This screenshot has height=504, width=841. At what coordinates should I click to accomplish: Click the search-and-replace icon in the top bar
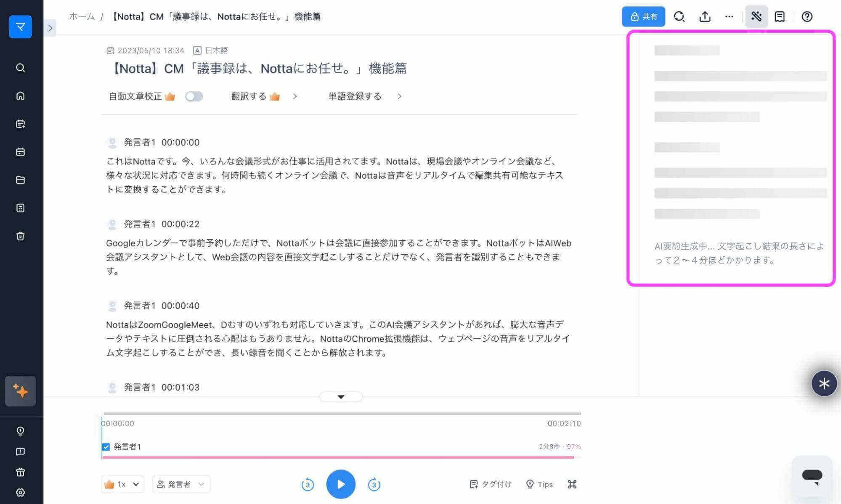click(x=679, y=16)
